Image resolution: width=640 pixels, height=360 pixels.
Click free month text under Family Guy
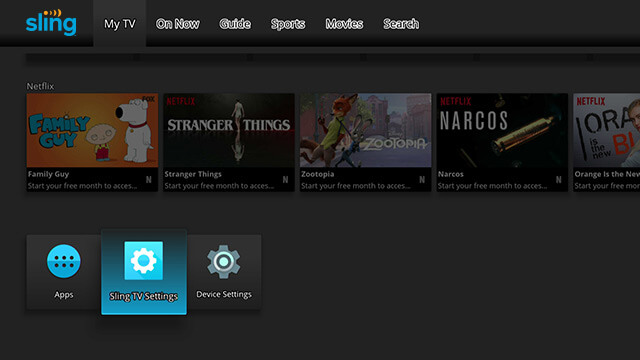coord(82,186)
